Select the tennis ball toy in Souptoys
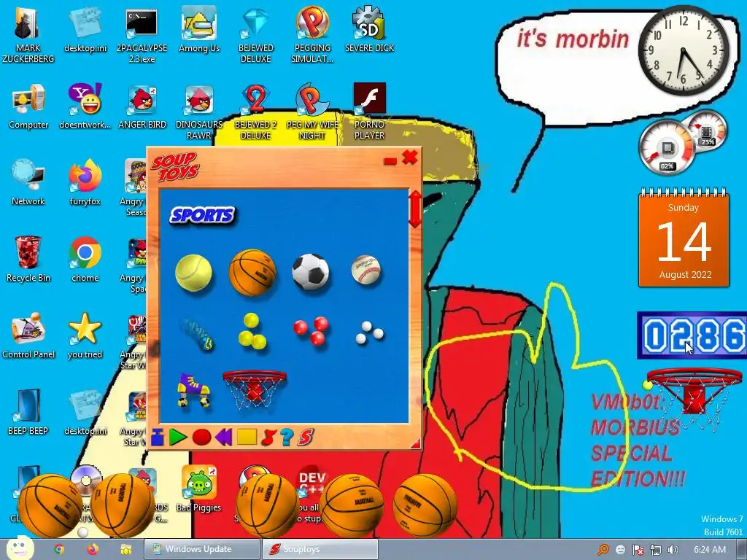 [193, 272]
